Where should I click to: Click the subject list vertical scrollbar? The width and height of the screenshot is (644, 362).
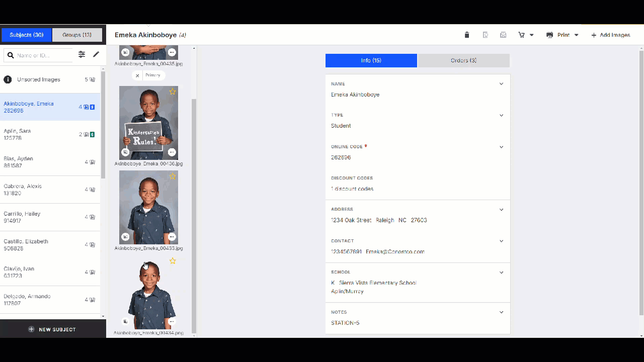point(103,126)
